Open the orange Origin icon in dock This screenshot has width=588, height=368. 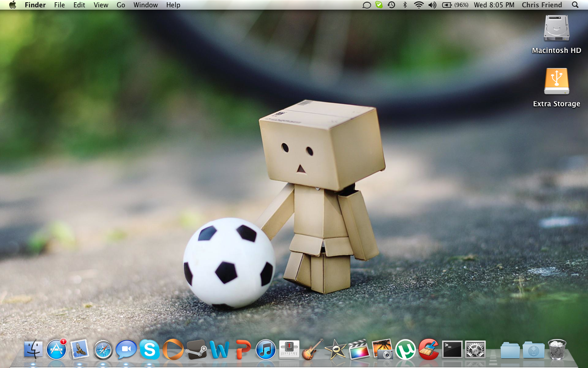[173, 350]
